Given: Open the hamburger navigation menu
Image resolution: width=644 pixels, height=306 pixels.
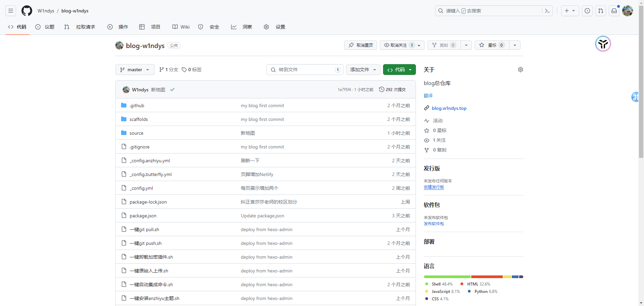Looking at the screenshot, I should point(11,11).
